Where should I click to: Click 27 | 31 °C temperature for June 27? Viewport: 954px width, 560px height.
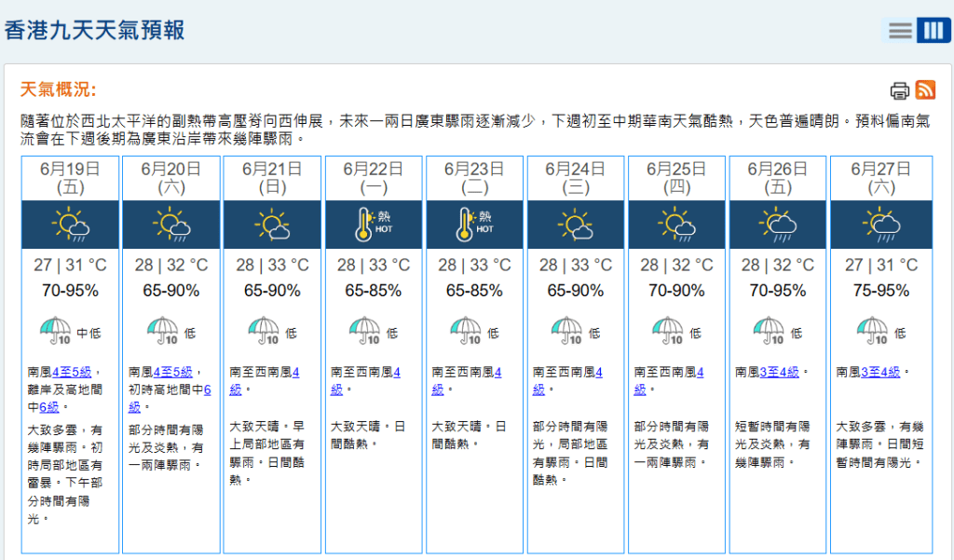click(x=881, y=266)
